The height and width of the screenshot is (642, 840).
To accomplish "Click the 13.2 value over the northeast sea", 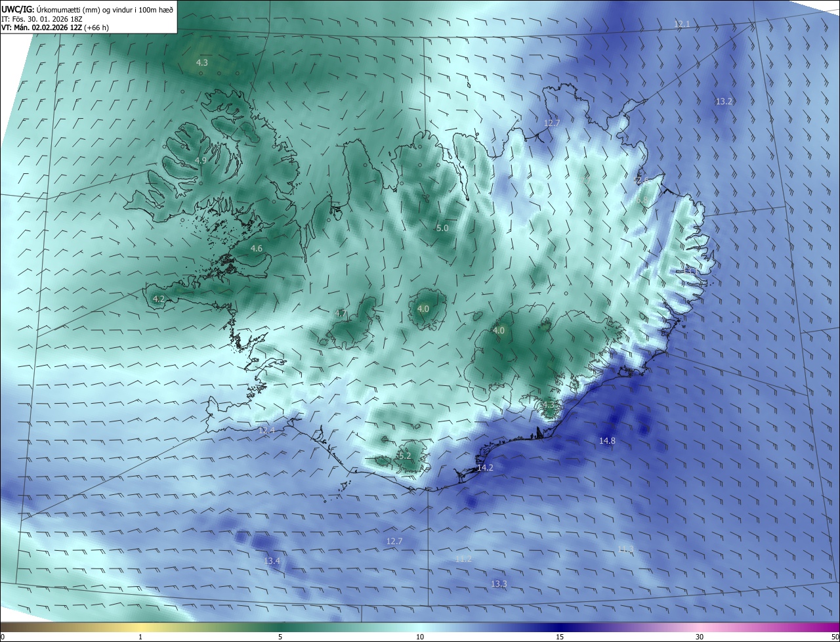I will pyautogui.click(x=724, y=101).
